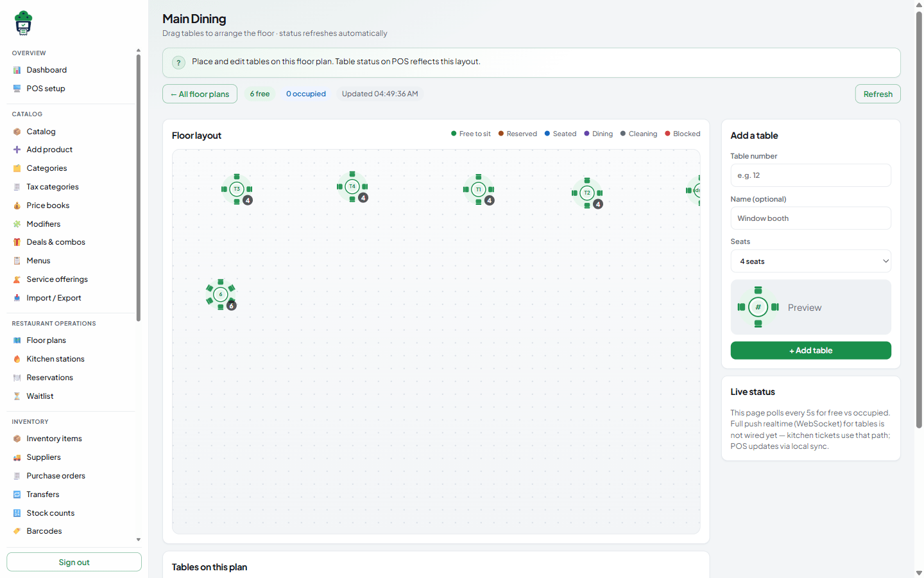Click the Reservations icon
Viewport: 924px width, 578px height.
pos(17,378)
